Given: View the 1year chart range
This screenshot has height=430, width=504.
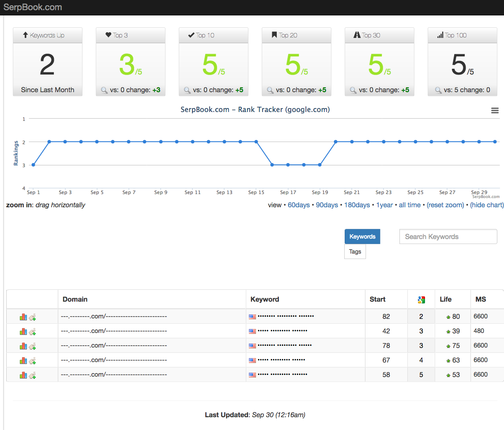Looking at the screenshot, I should (x=384, y=205).
